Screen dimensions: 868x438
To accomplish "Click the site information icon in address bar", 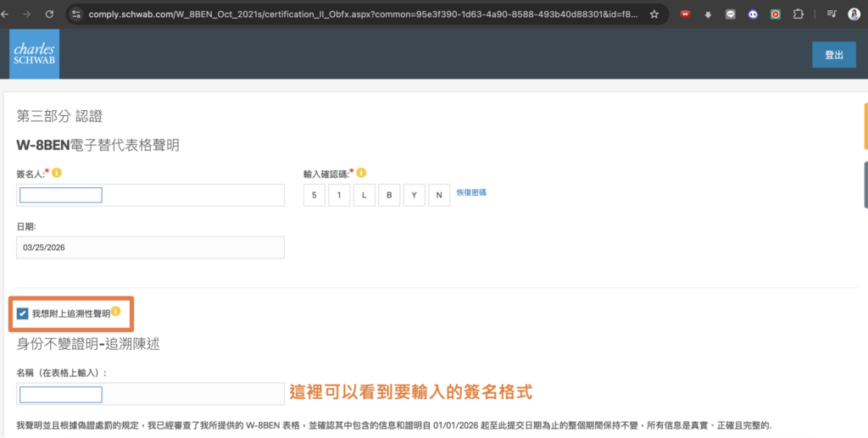I will pos(75,14).
